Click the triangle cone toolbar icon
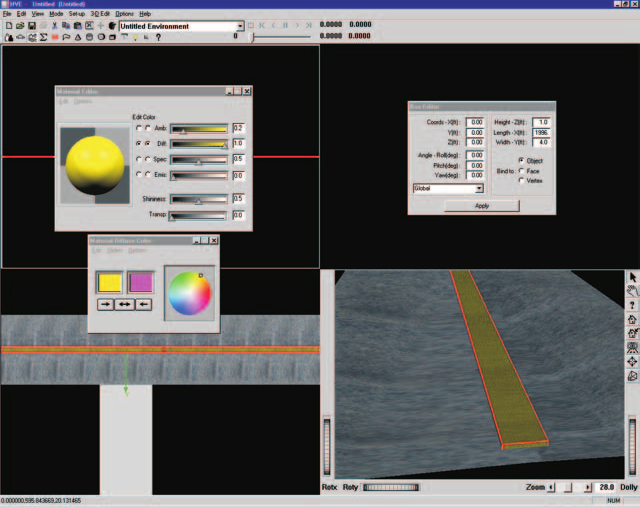640x507 pixels. click(78, 37)
